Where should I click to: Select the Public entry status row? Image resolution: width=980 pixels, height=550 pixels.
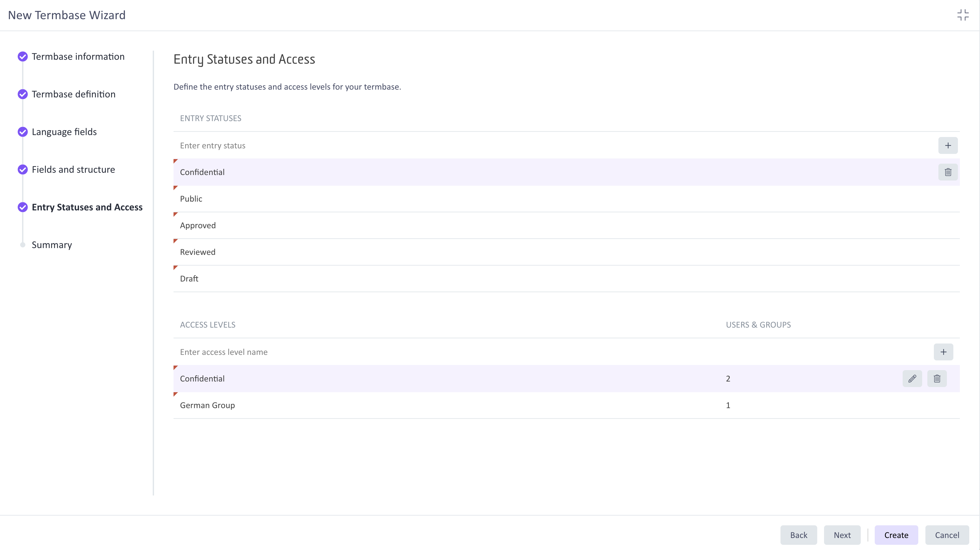[x=533, y=199]
